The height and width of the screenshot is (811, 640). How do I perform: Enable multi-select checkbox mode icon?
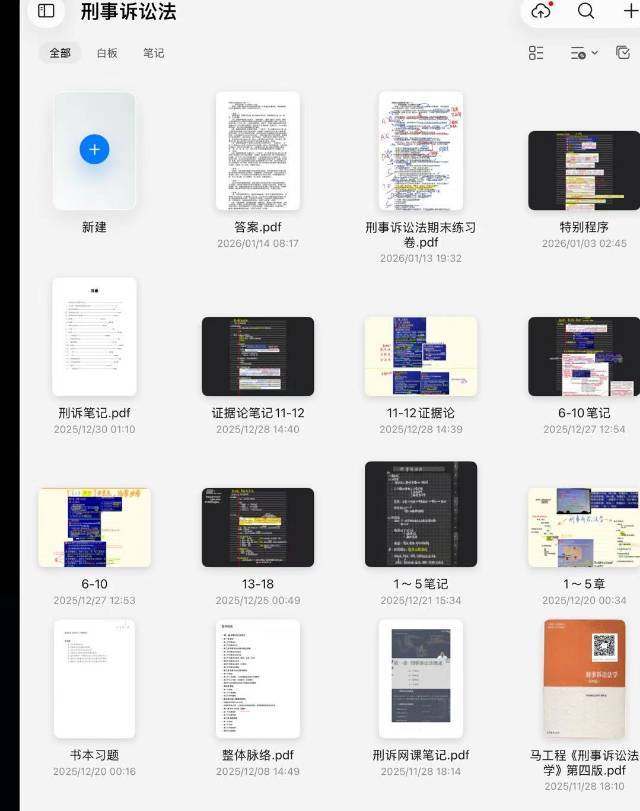click(623, 53)
